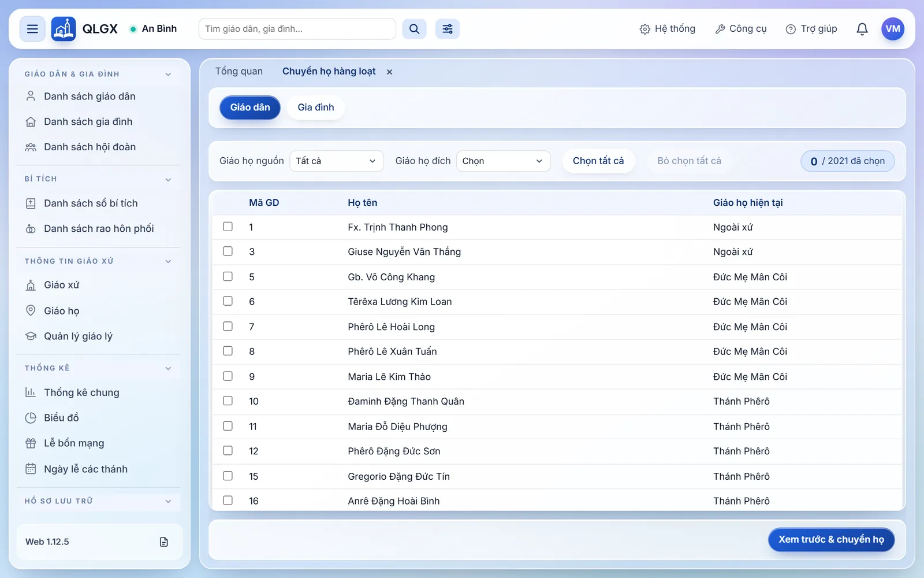The image size is (924, 578).
Task: Tick the checkbox for Phêrô Đặng Đức Sơn
Action: pyautogui.click(x=228, y=451)
